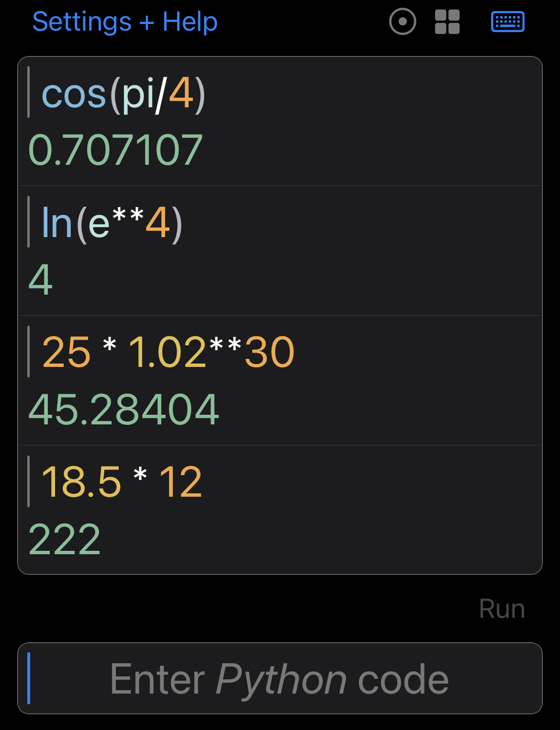Tap the circled dot record icon

pos(403,22)
